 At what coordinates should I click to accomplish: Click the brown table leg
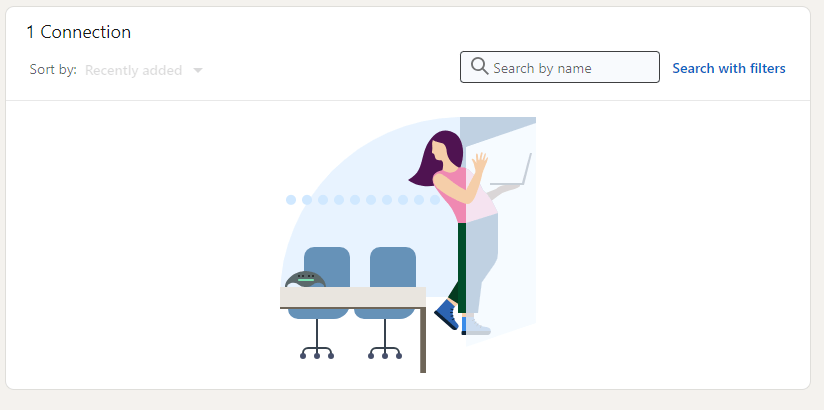point(423,340)
